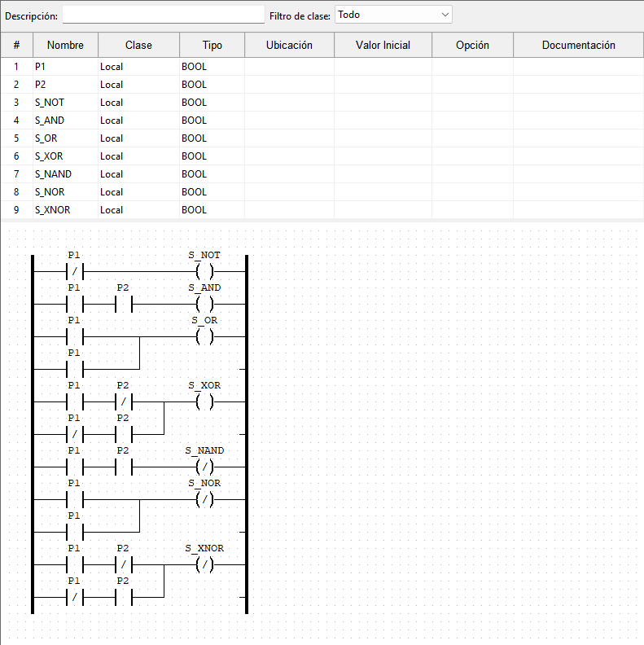Click the negated P2 contact in S_XOR rung
The width and height of the screenshot is (644, 645).
click(124, 401)
